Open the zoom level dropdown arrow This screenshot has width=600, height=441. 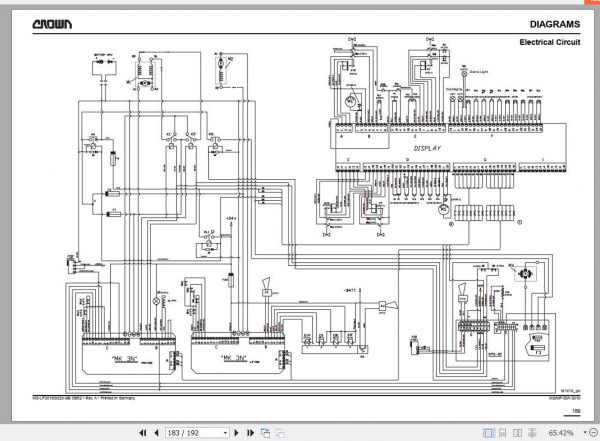pyautogui.click(x=585, y=433)
